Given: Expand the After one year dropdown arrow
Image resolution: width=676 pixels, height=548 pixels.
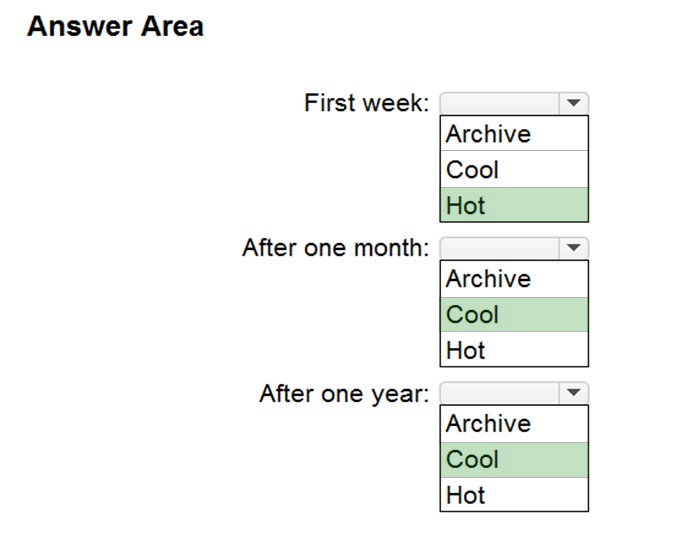Looking at the screenshot, I should coord(574,393).
